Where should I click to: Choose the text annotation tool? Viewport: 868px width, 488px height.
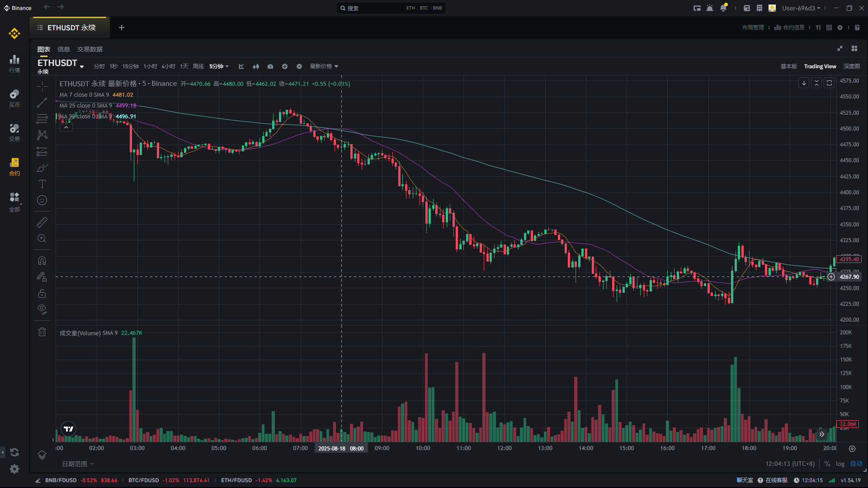coord(42,184)
